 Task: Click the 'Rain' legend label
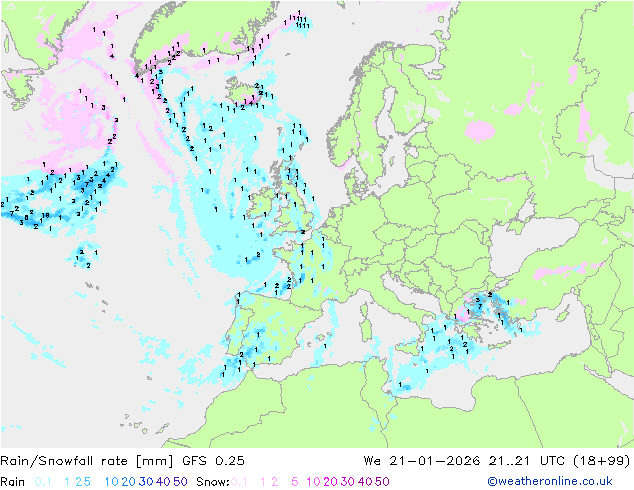(x=13, y=482)
